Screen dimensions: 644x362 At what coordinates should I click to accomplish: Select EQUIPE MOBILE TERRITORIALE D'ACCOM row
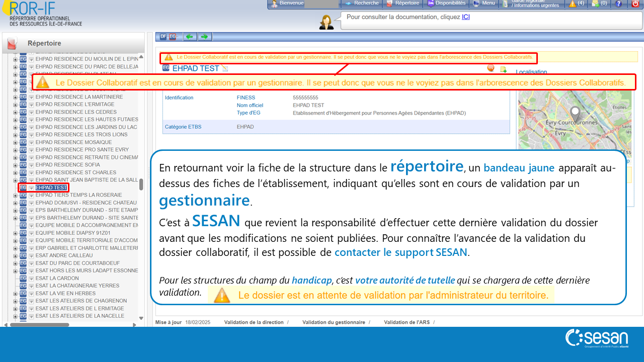[x=87, y=240]
